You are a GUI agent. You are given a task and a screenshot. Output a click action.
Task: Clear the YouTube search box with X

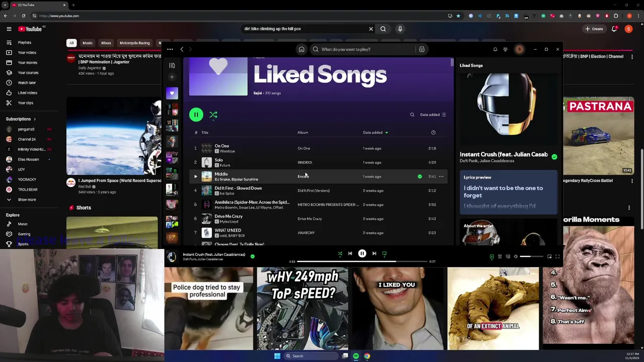371,29
